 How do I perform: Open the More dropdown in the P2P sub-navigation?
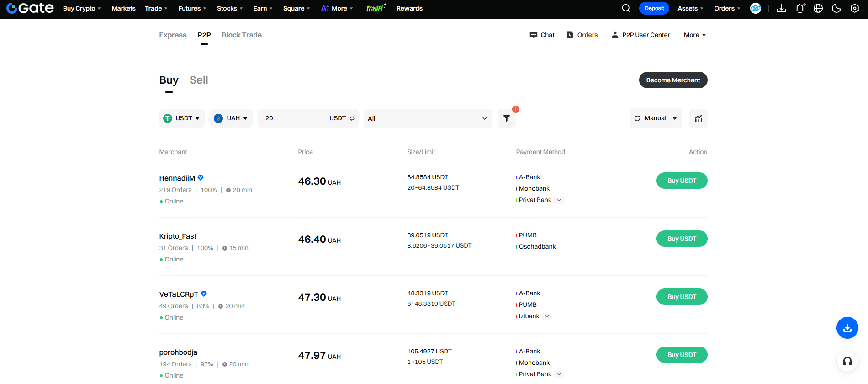(695, 35)
